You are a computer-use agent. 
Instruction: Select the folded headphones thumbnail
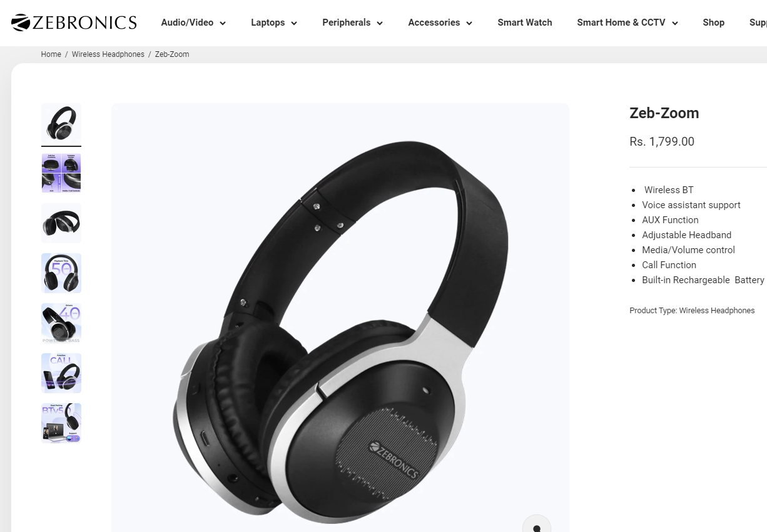pos(61,223)
